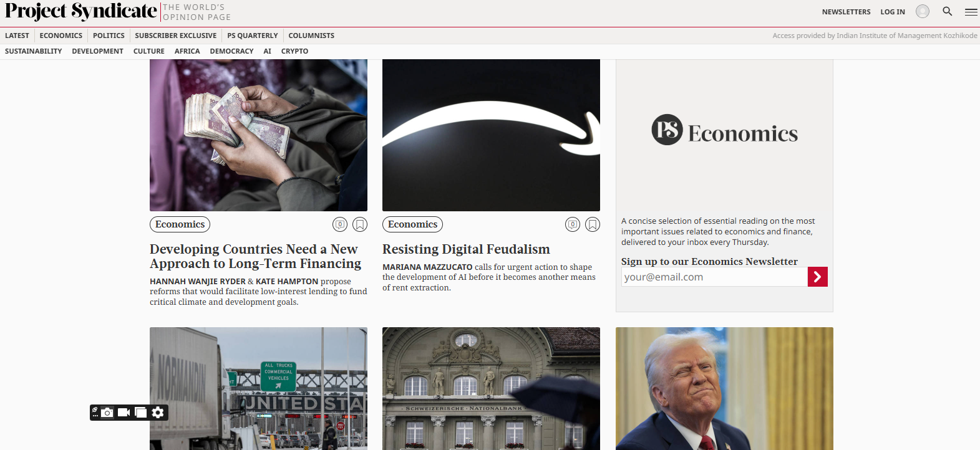Open the hamburger menu icon

[971, 12]
